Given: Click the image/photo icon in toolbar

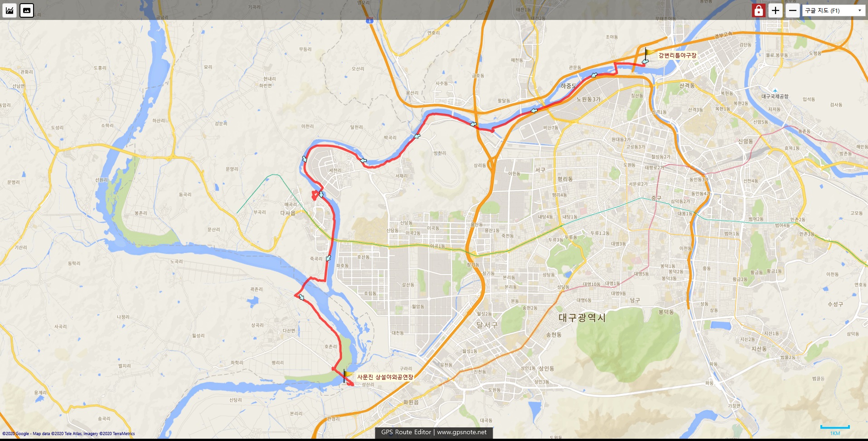Looking at the screenshot, I should click(x=27, y=10).
